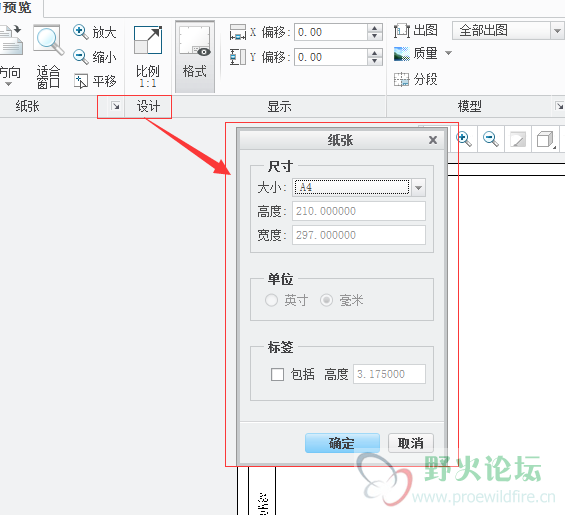Click the 高度 210.000000 input field
The height and width of the screenshot is (515, 565).
[x=359, y=211]
